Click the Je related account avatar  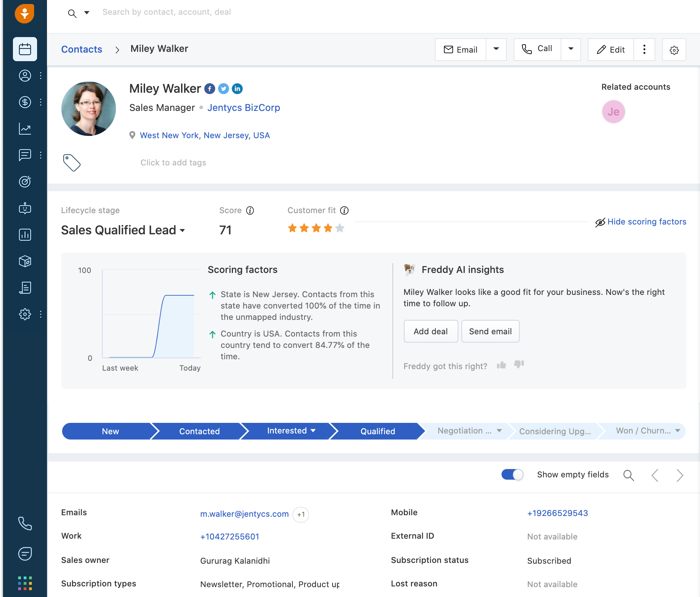coord(613,112)
